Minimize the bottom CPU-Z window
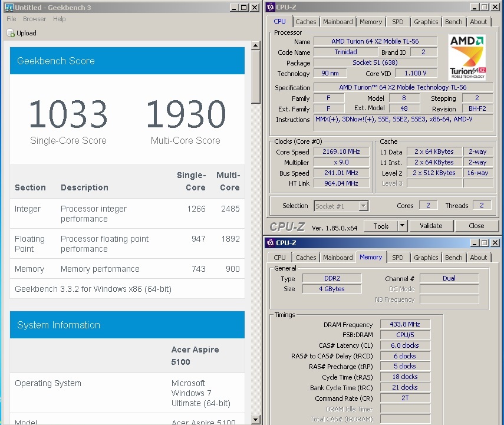Image resolution: width=504 pixels, height=425 pixels. pyautogui.click(x=475, y=243)
